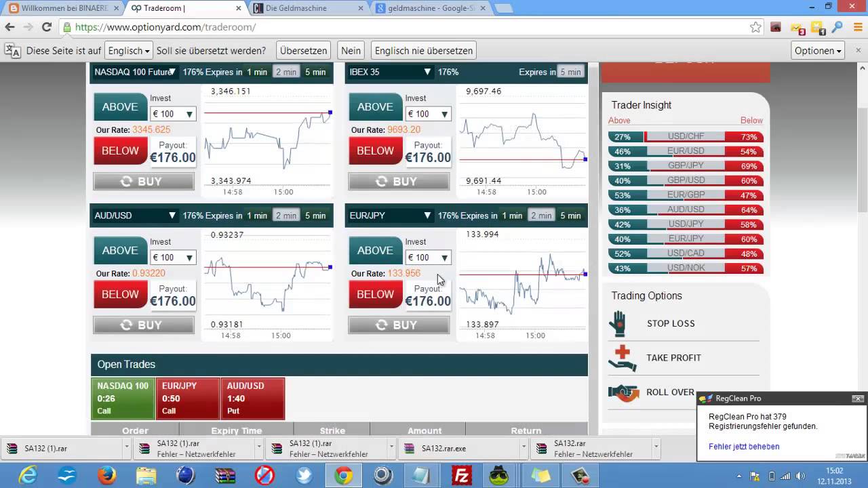Close the translate bar with the X

(x=857, y=50)
